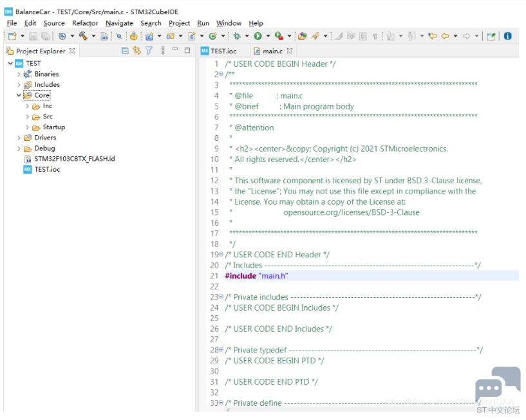Open dropdown next to green Run icon
Screen dimensions: 526x420
tap(268, 36)
